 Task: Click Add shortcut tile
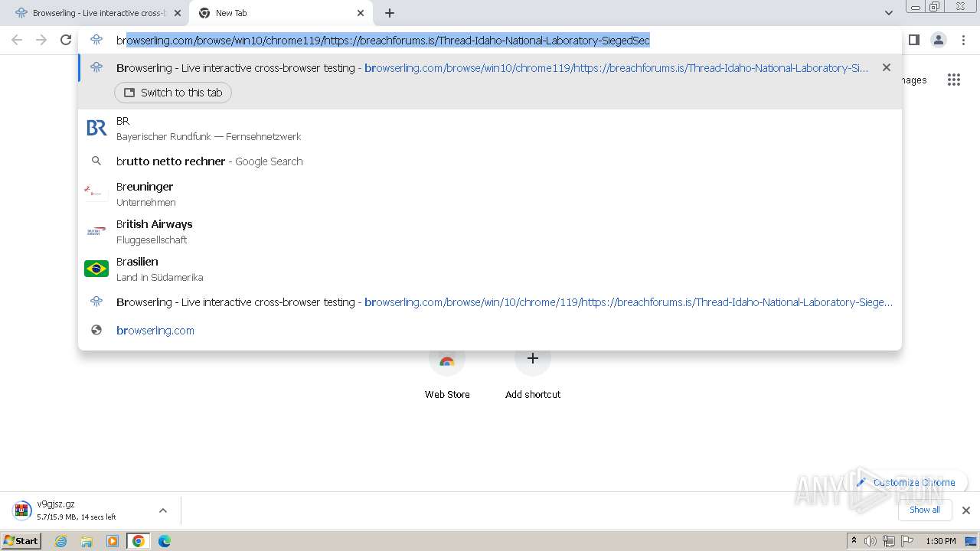533,373
